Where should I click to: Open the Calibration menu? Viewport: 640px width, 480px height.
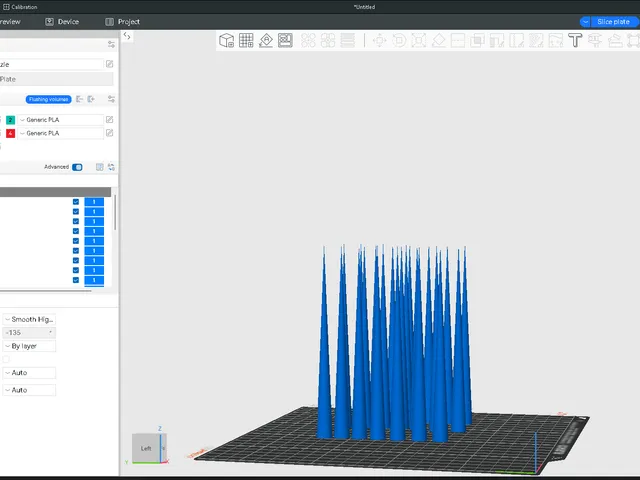coord(20,7)
